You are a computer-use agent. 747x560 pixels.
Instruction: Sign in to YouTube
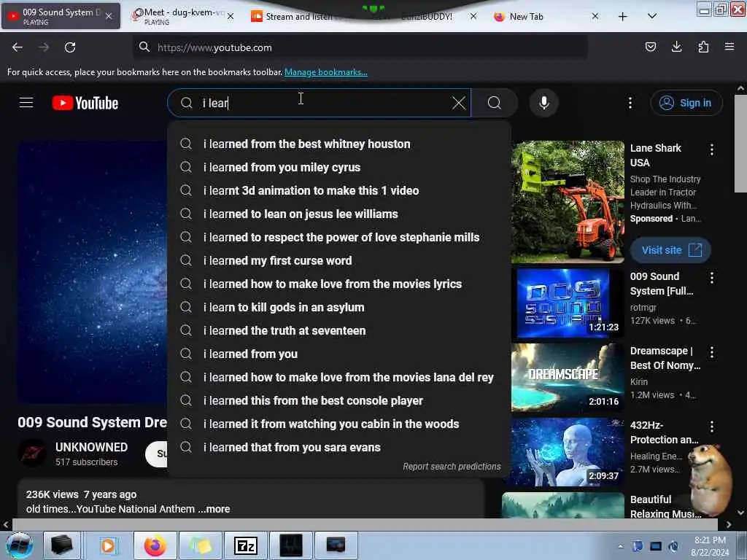coord(686,103)
